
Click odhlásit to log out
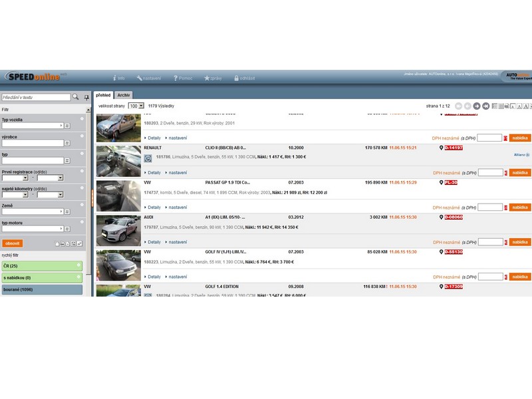tap(244, 78)
